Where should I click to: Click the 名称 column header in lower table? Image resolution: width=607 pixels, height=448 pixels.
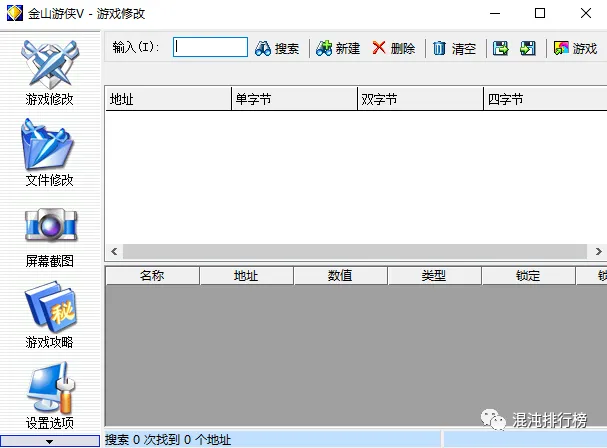click(152, 276)
